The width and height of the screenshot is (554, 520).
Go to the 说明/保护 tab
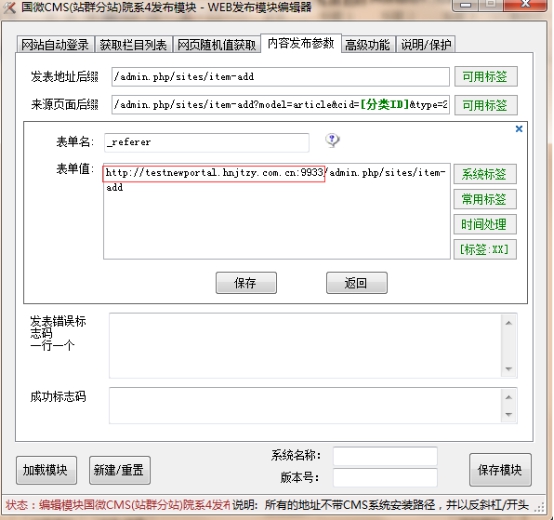click(426, 45)
